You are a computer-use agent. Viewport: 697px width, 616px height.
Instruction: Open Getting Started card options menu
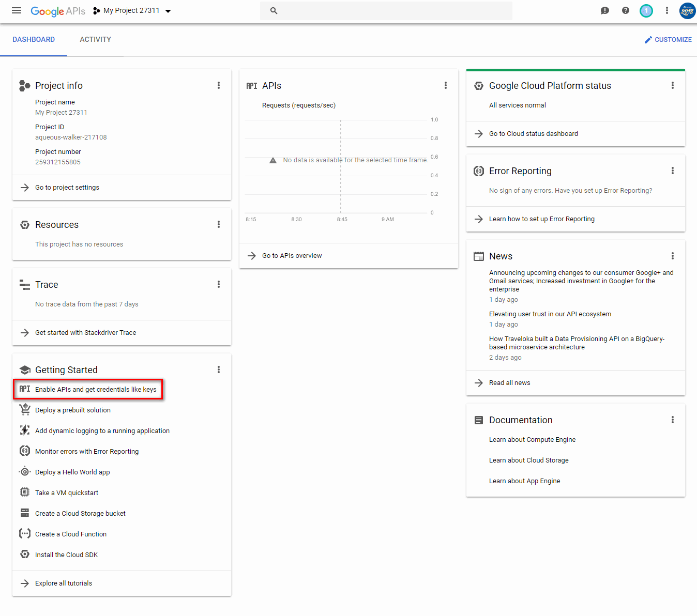click(x=219, y=369)
